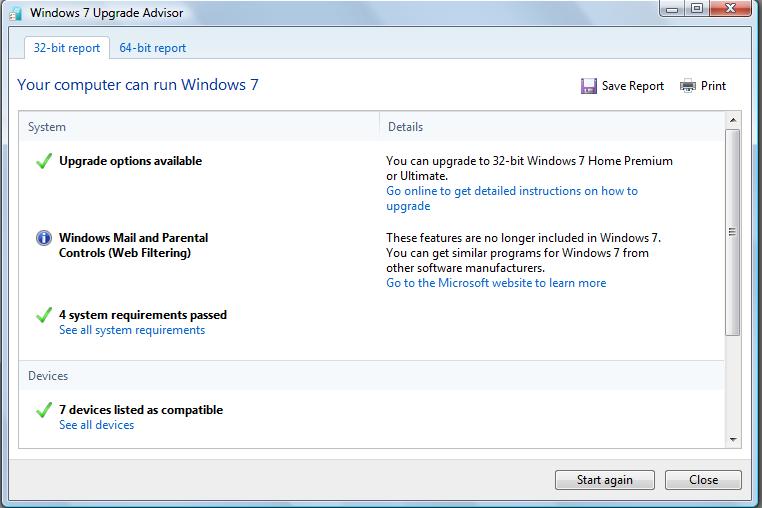This screenshot has height=508, width=762.
Task: Click the report scrollbar down arrow
Action: pos(733,440)
